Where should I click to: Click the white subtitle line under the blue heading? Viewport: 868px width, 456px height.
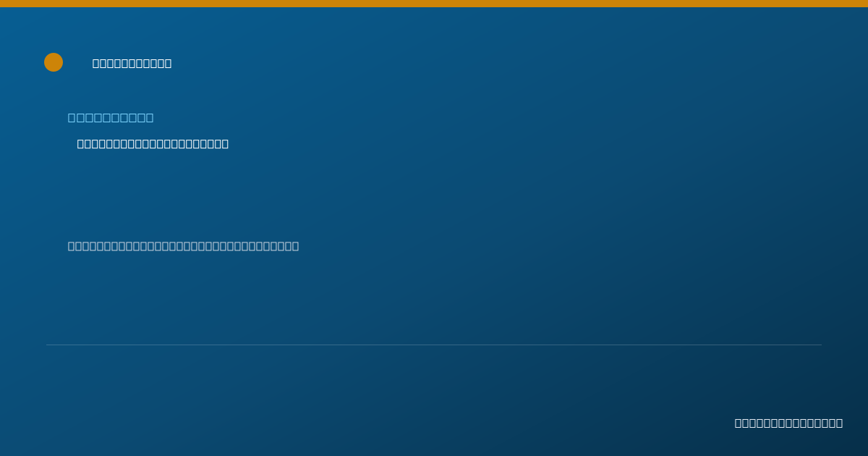tap(153, 143)
